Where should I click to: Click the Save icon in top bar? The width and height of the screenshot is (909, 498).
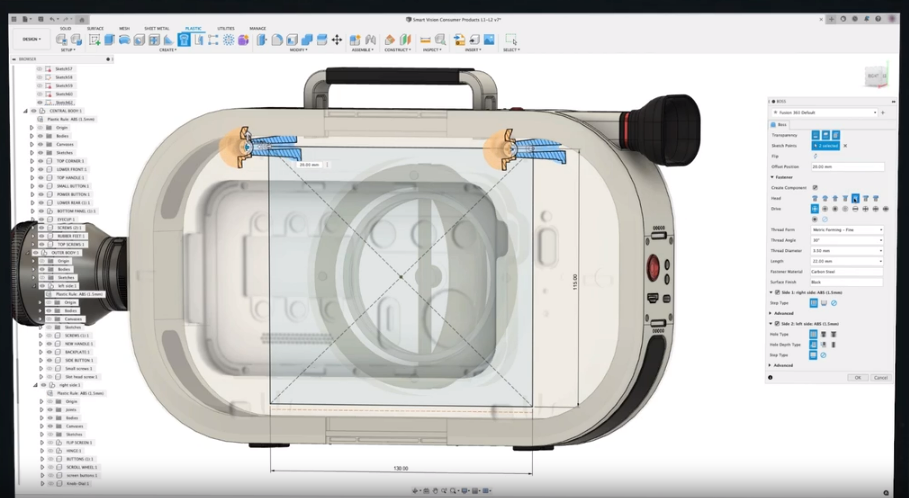pos(40,19)
